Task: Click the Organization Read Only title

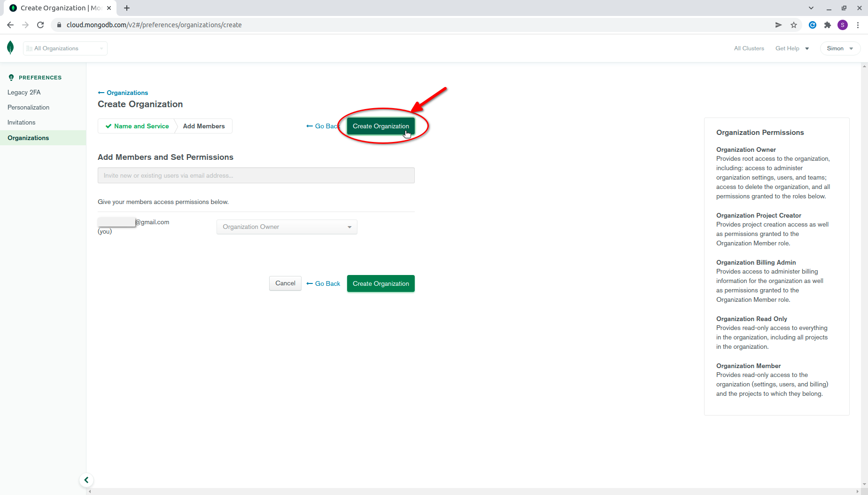Action: coord(752,319)
